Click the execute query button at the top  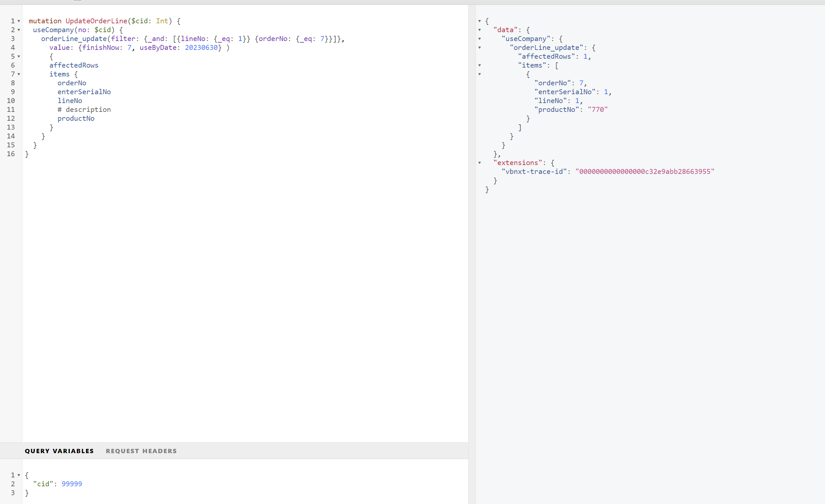click(77, 1)
